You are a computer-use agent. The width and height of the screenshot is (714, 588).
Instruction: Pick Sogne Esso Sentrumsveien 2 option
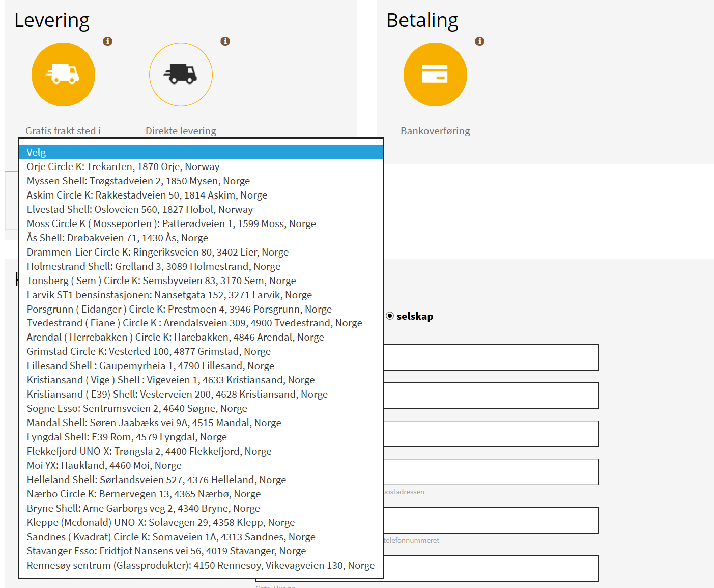pyautogui.click(x=201, y=408)
